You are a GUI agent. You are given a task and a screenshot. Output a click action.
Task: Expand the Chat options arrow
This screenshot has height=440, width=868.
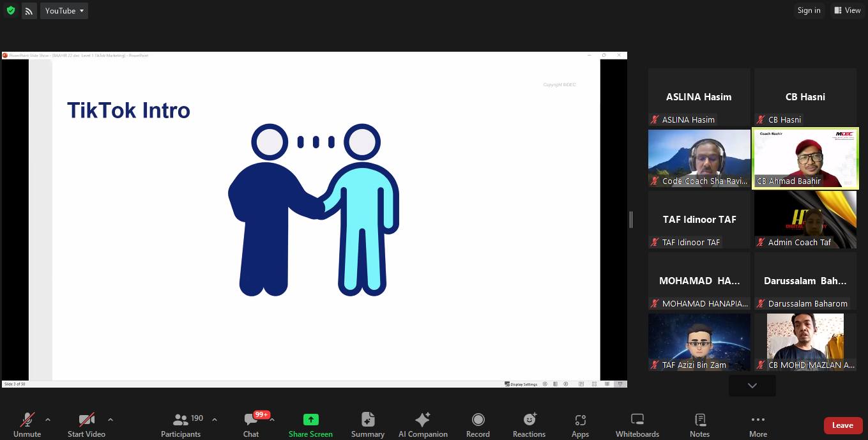coord(272,420)
